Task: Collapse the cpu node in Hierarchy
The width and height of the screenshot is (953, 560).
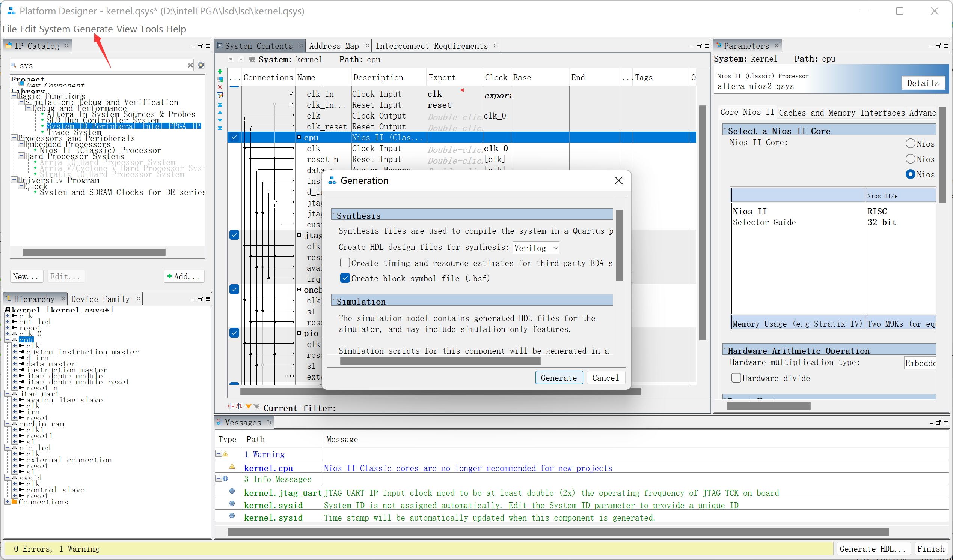Action: click(8, 340)
